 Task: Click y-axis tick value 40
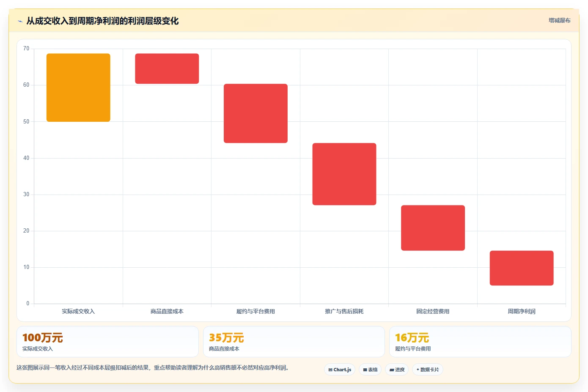(x=26, y=158)
